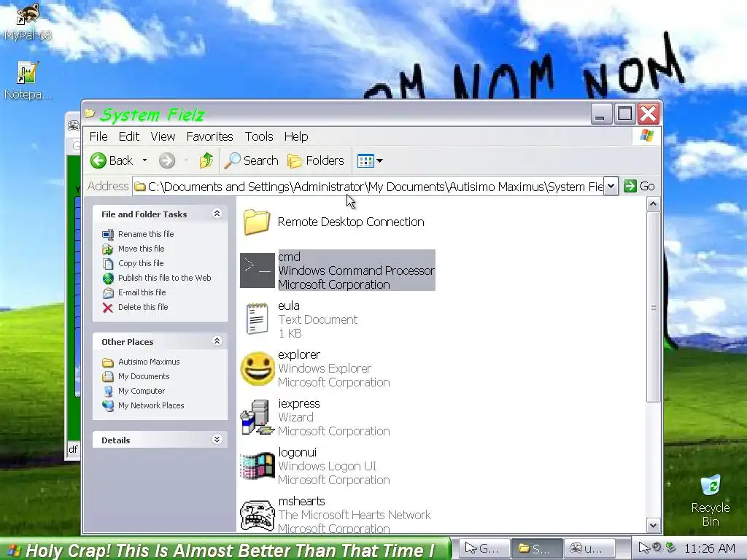Select the 'iexpress' file name
Viewport: 747px width, 560px height.
tap(298, 404)
